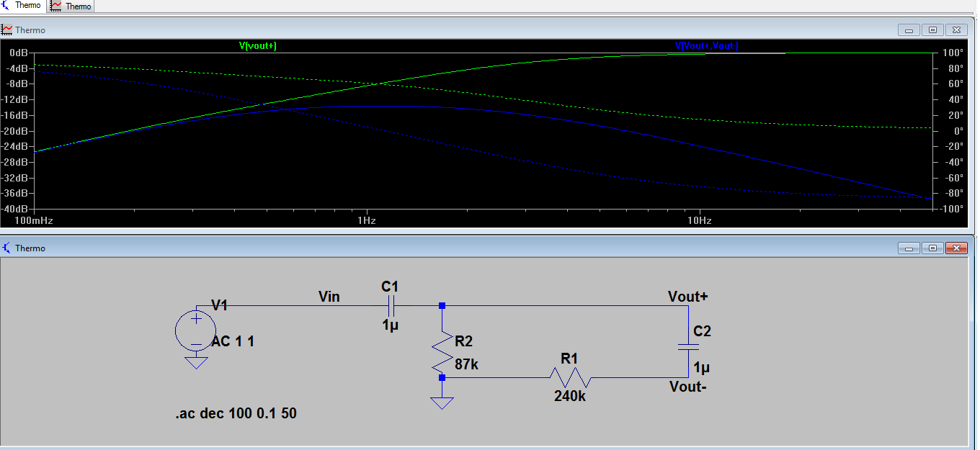The height and width of the screenshot is (450, 980).
Task: Select resistor R1 symbol
Action: point(569,377)
